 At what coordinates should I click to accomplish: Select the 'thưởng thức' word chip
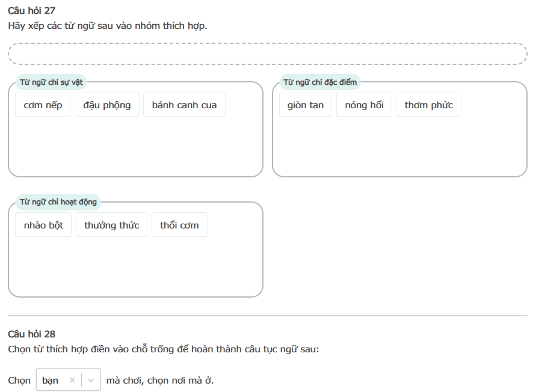tap(111, 225)
